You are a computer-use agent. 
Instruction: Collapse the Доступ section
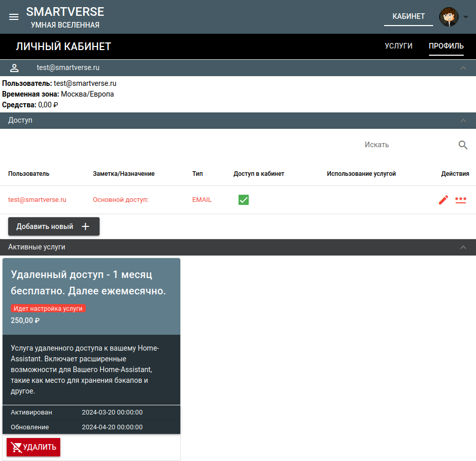point(463,121)
